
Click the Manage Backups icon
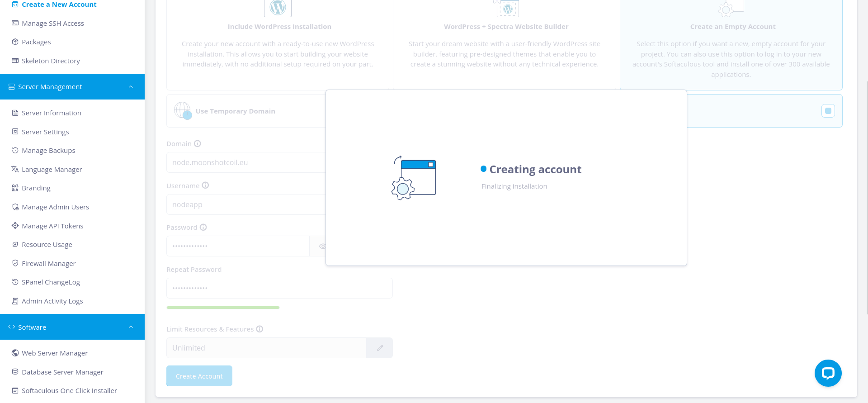click(x=15, y=150)
